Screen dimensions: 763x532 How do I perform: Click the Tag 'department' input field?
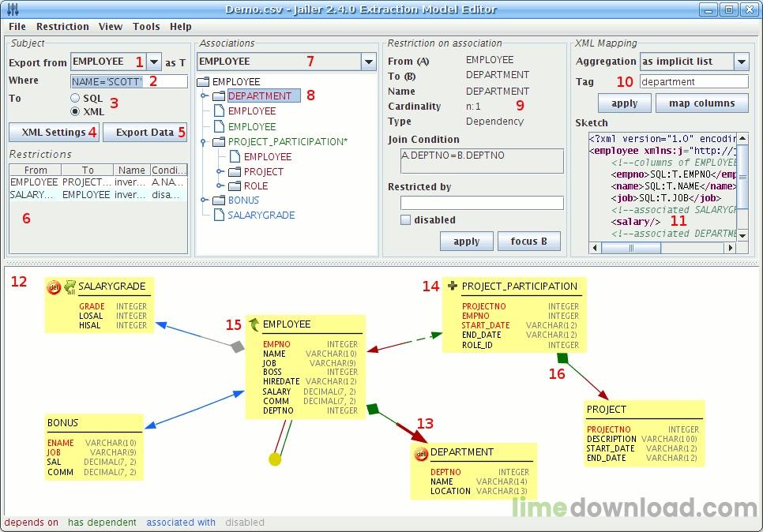point(694,82)
